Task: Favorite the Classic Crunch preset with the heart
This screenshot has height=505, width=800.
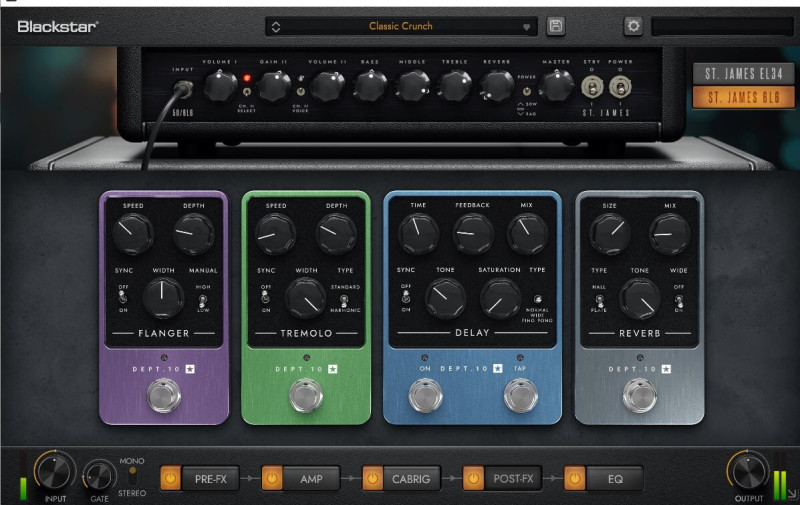Action: coord(526,27)
